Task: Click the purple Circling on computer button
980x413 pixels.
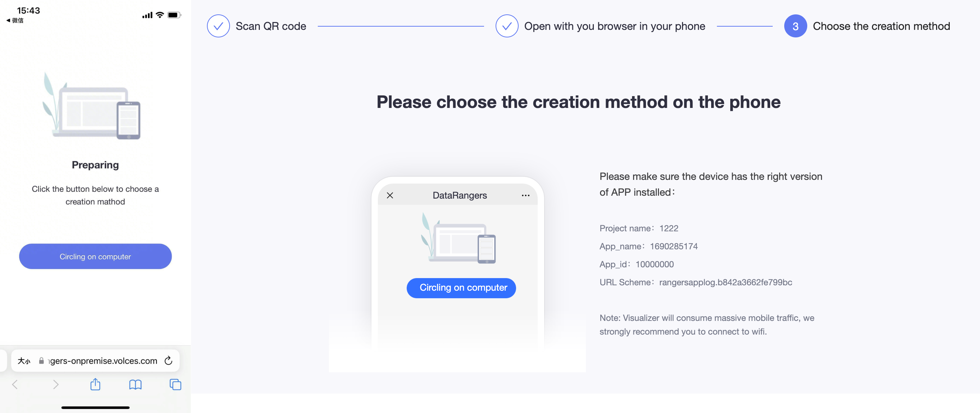Action: (95, 256)
